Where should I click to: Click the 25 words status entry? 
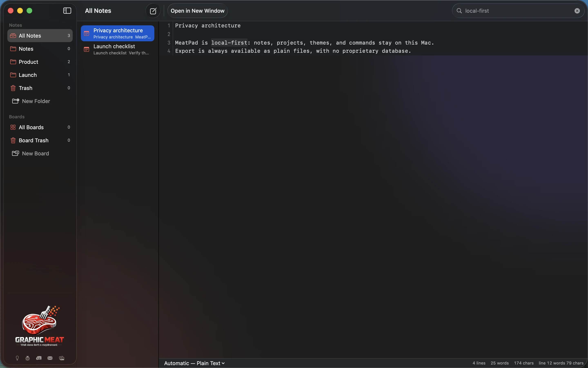click(500, 363)
